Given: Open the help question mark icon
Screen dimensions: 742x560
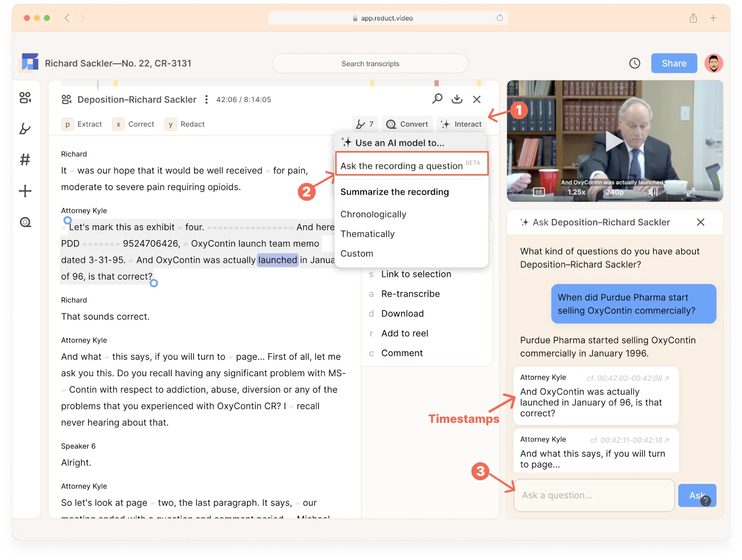Looking at the screenshot, I should point(706,501).
